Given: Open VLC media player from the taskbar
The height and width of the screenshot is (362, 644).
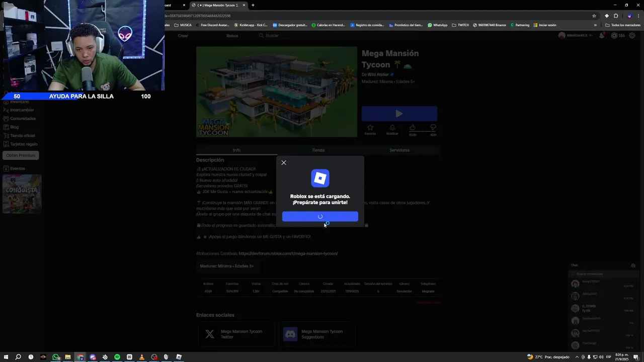Looking at the screenshot, I should click(141, 357).
